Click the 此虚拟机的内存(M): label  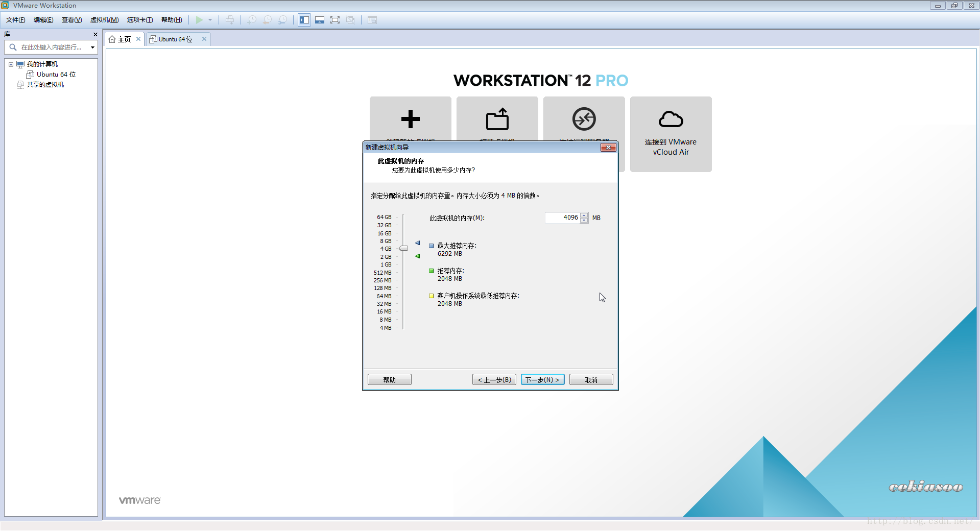click(x=457, y=218)
